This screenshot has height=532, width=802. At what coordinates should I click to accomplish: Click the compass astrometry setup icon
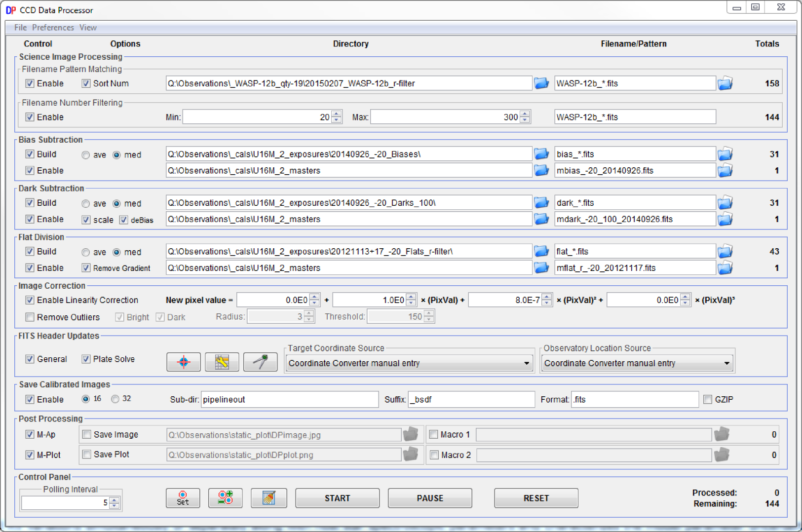coord(260,362)
